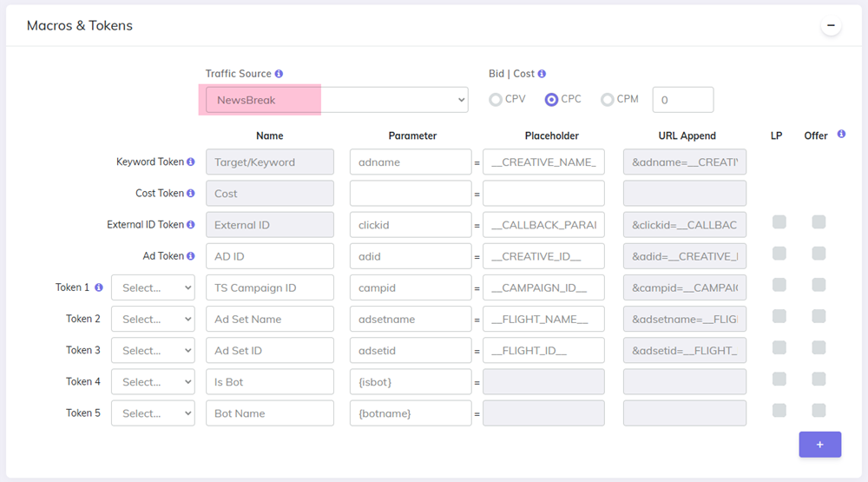Click info icon next to Offer column
868x482 pixels.
click(x=841, y=135)
